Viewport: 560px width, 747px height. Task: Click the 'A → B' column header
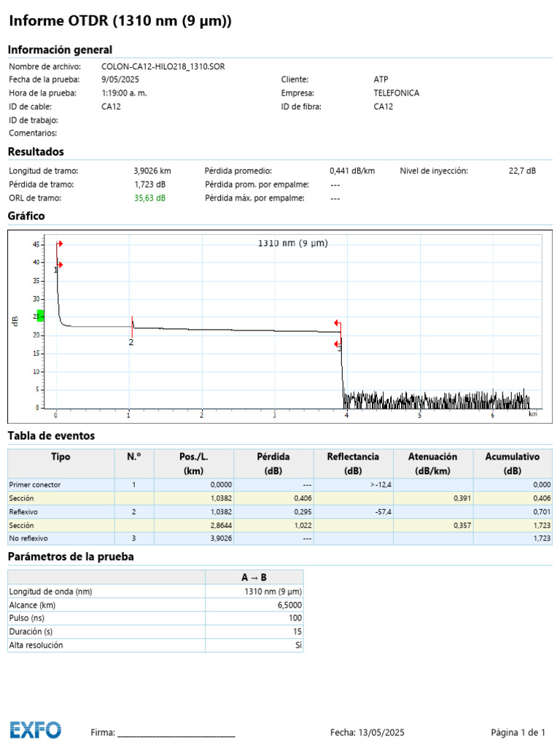tap(254, 578)
